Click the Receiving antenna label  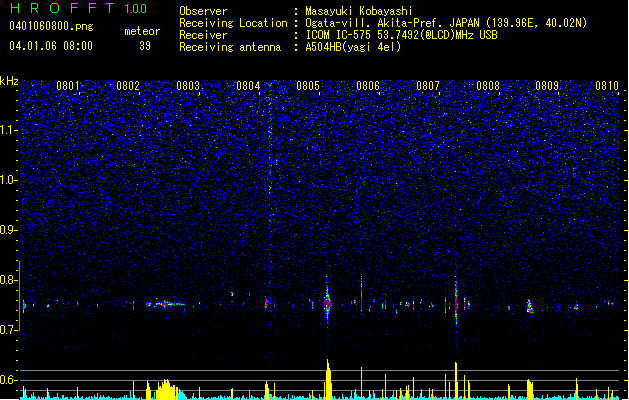pyautogui.click(x=230, y=47)
